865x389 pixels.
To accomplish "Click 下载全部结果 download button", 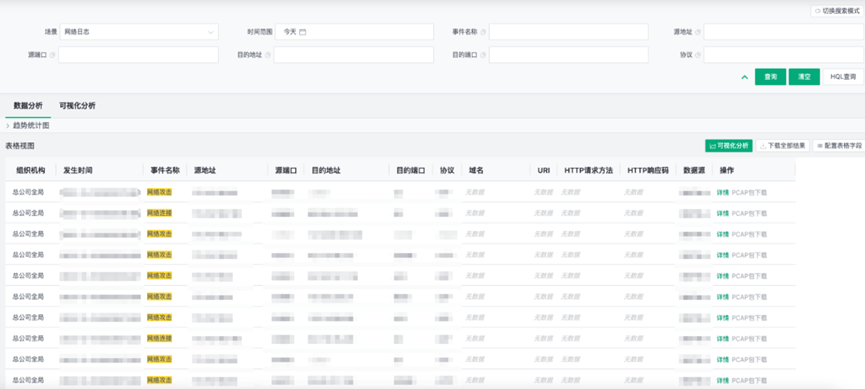I will click(782, 146).
